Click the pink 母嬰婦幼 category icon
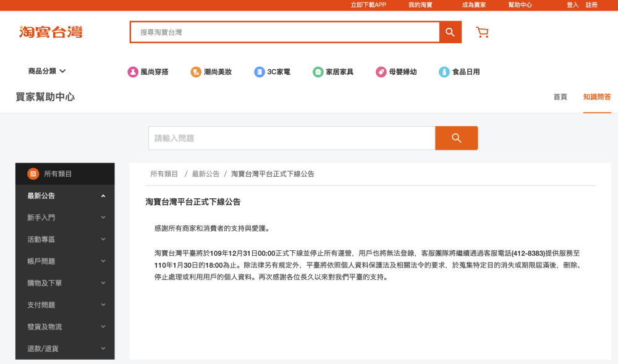The image size is (618, 364). pyautogui.click(x=381, y=72)
